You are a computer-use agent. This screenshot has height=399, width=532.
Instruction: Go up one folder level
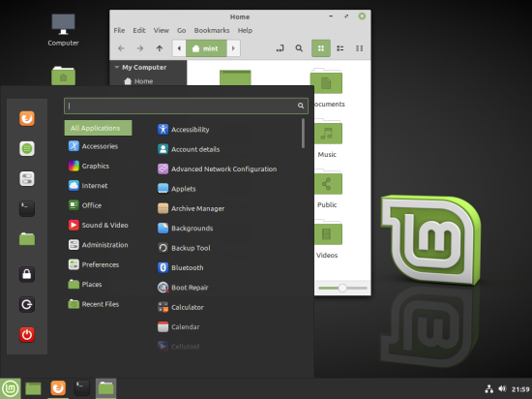[x=160, y=48]
